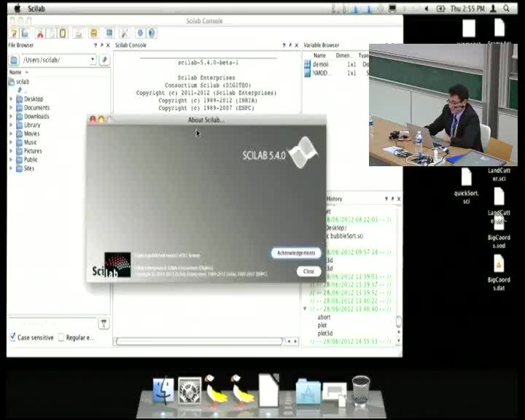Click the Acknowledgements button
Image resolution: width=525 pixels, height=420 pixels.
click(x=296, y=253)
